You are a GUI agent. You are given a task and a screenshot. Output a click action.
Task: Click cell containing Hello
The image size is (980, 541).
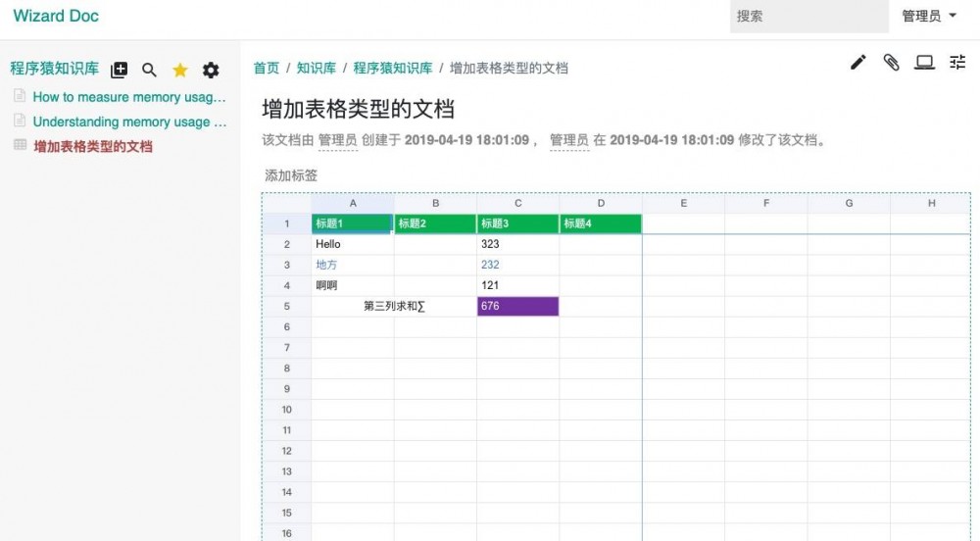pyautogui.click(x=353, y=244)
